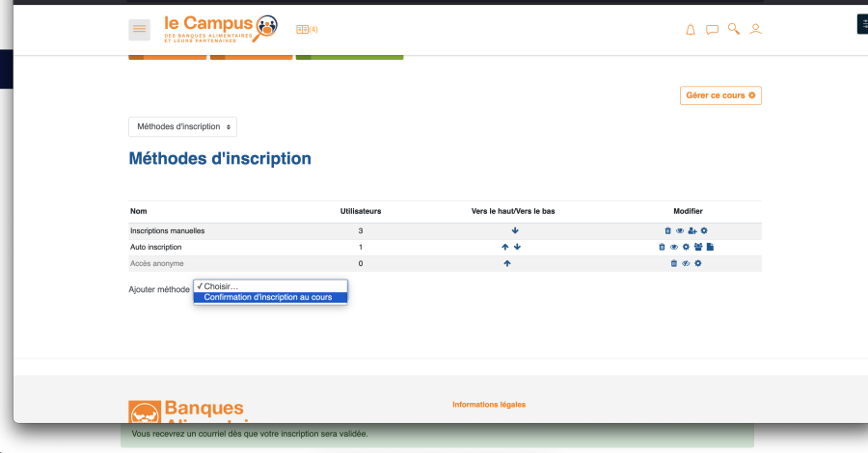This screenshot has height=453, width=868.
Task: Open settings gear for Auto inscription
Action: pyautogui.click(x=686, y=248)
